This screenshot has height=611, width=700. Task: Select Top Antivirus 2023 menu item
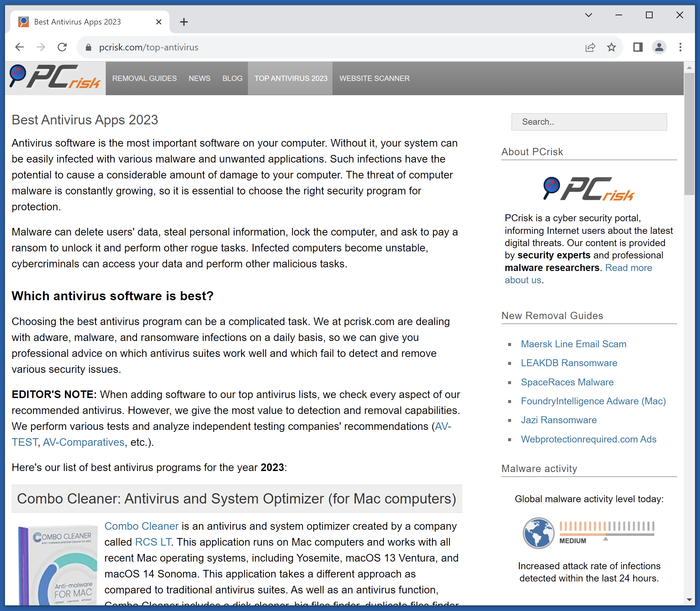[291, 78]
